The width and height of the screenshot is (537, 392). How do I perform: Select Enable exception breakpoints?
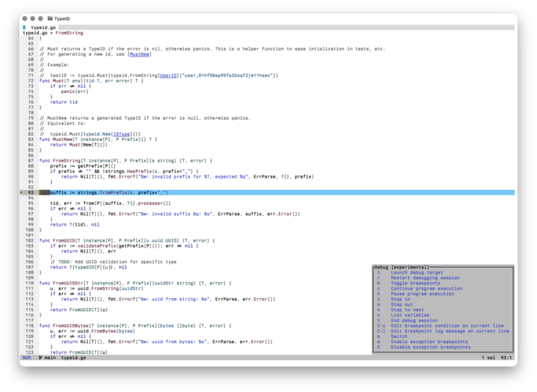429,342
